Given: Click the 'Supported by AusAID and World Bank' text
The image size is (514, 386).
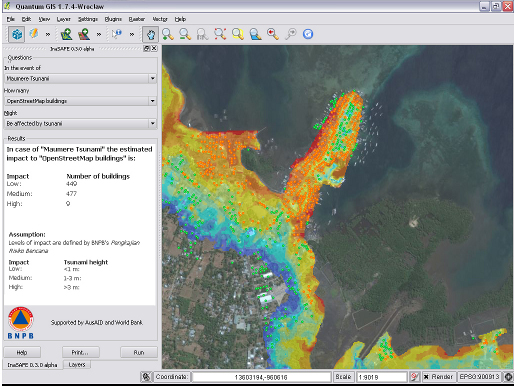Looking at the screenshot, I should click(x=97, y=323).
